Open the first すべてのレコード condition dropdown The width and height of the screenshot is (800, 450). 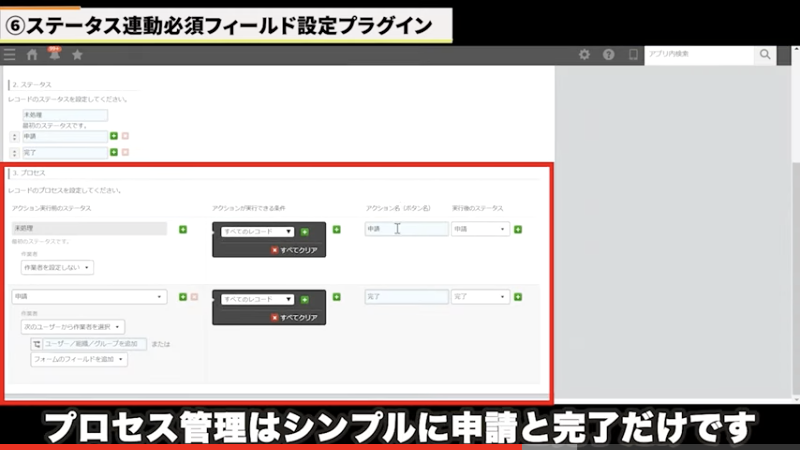[x=256, y=231]
